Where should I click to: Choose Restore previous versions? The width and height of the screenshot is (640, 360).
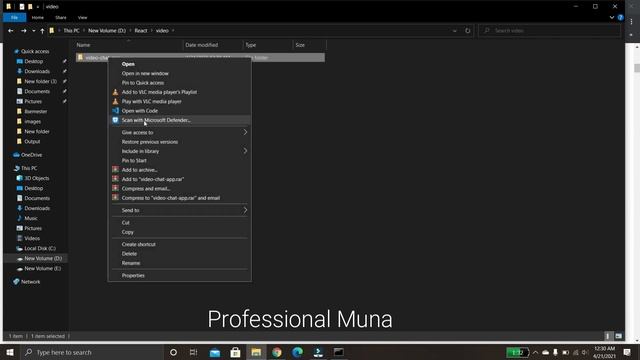[x=149, y=142]
